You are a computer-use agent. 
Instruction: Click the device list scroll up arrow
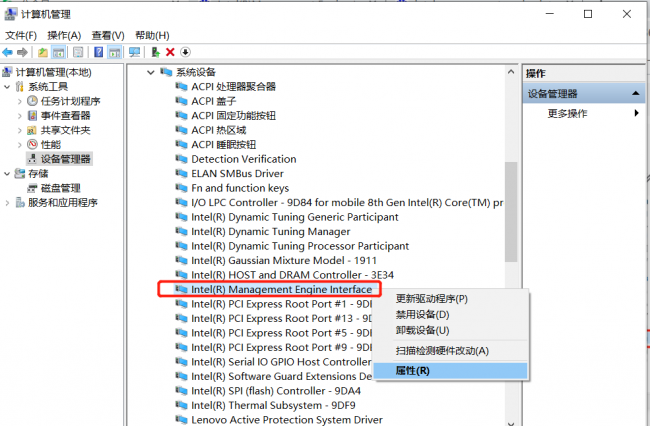click(x=511, y=72)
